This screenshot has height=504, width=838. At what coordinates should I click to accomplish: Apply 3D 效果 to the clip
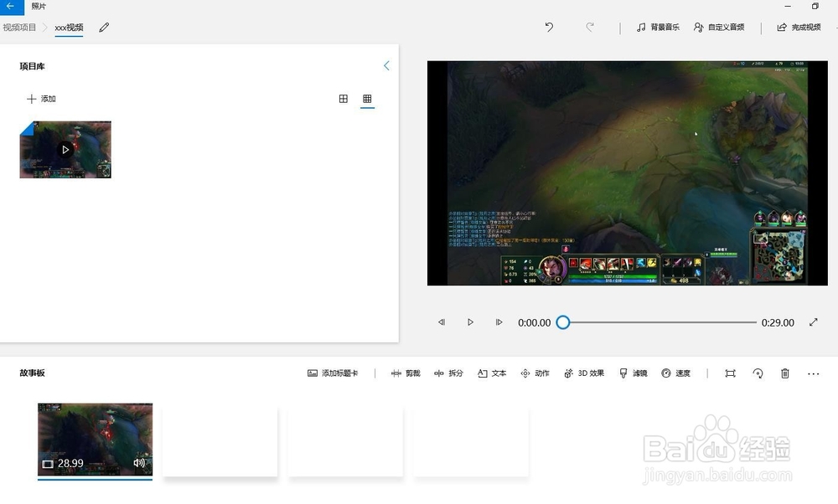pos(583,373)
